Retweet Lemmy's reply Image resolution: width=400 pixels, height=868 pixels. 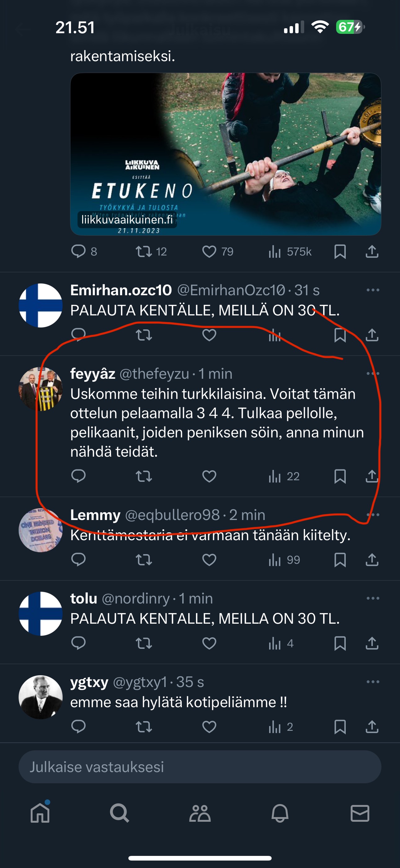(144, 560)
